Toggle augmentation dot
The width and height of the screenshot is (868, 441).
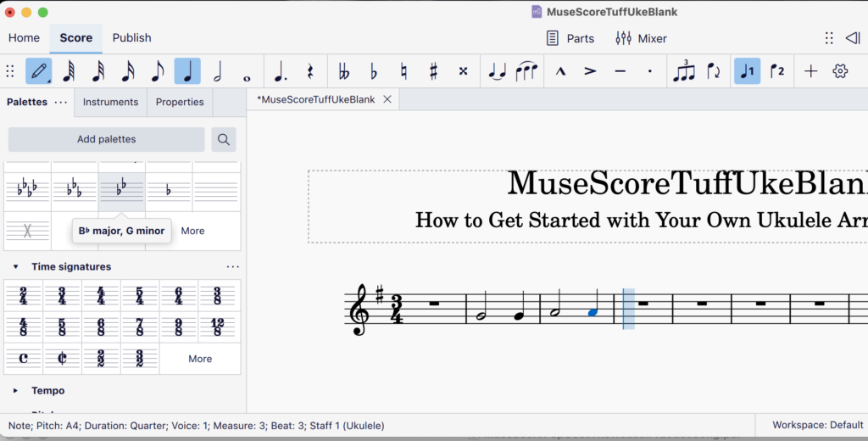(x=281, y=71)
